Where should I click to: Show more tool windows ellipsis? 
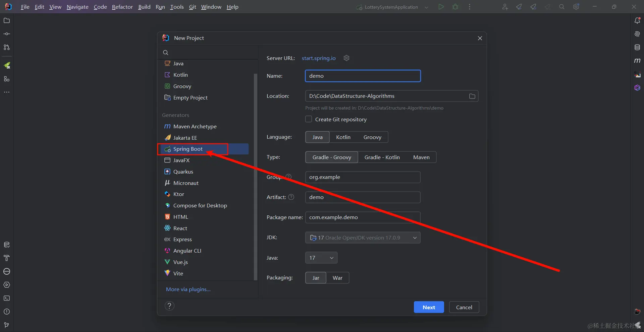[x=6, y=92]
